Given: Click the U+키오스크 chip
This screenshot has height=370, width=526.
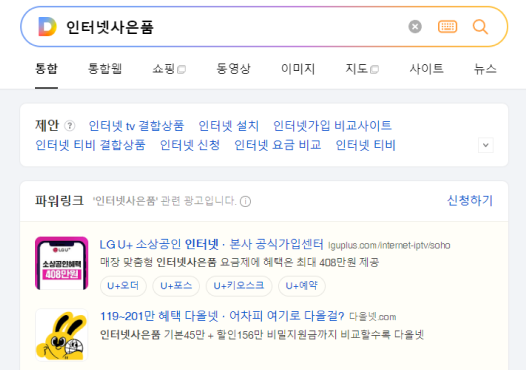Looking at the screenshot, I should (x=239, y=286).
